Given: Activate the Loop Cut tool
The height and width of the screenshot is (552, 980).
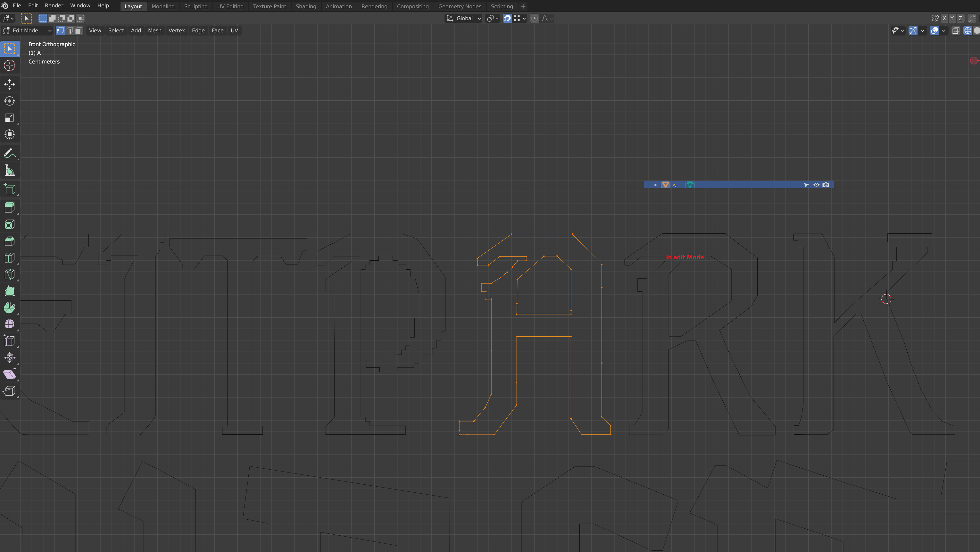Looking at the screenshot, I should pyautogui.click(x=10, y=257).
